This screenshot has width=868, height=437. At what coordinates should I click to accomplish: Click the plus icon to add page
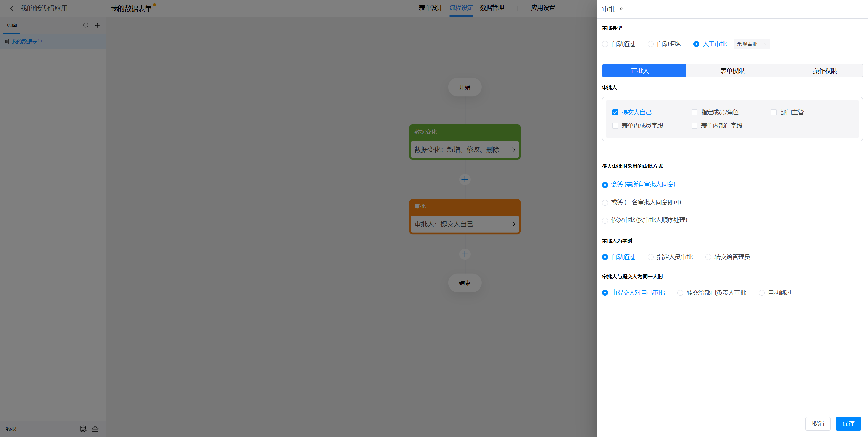pos(97,25)
